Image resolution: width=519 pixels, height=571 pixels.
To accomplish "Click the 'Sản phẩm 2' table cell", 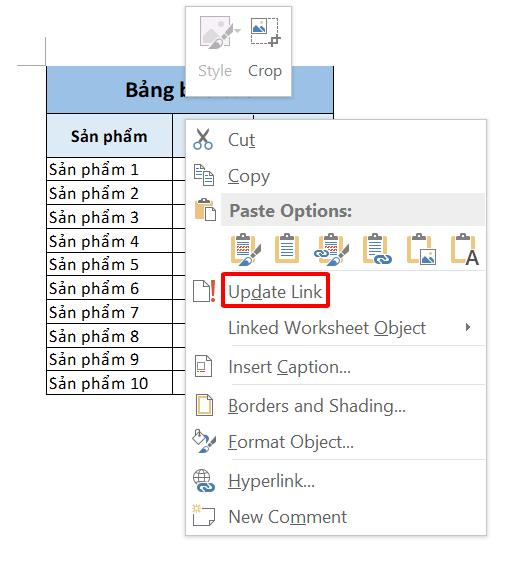I will click(x=109, y=193).
